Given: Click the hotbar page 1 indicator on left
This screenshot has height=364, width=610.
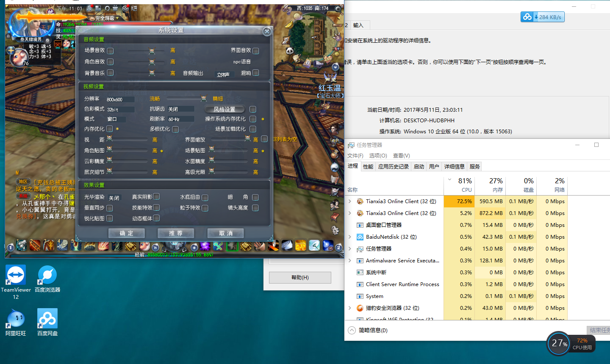Looking at the screenshot, I should click(x=11, y=248).
